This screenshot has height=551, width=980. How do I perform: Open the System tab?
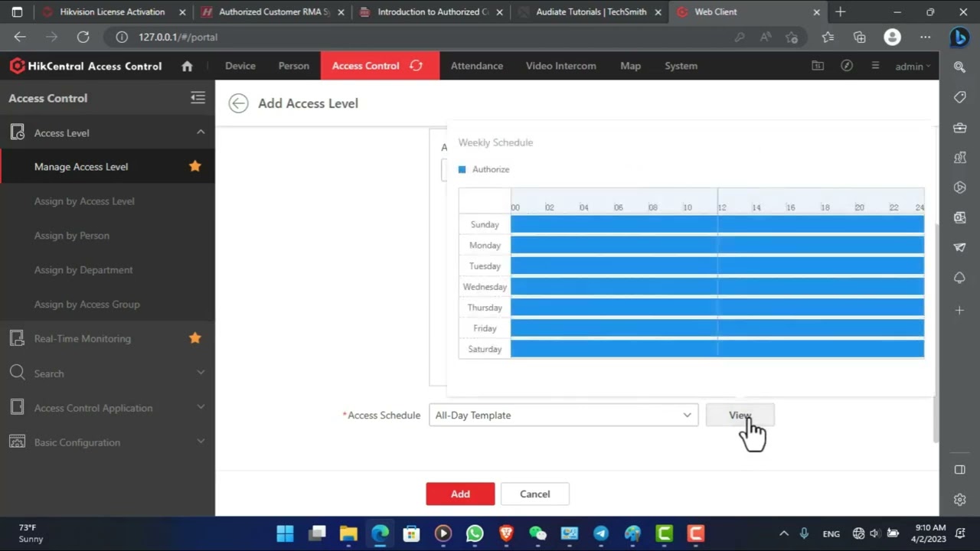point(681,66)
